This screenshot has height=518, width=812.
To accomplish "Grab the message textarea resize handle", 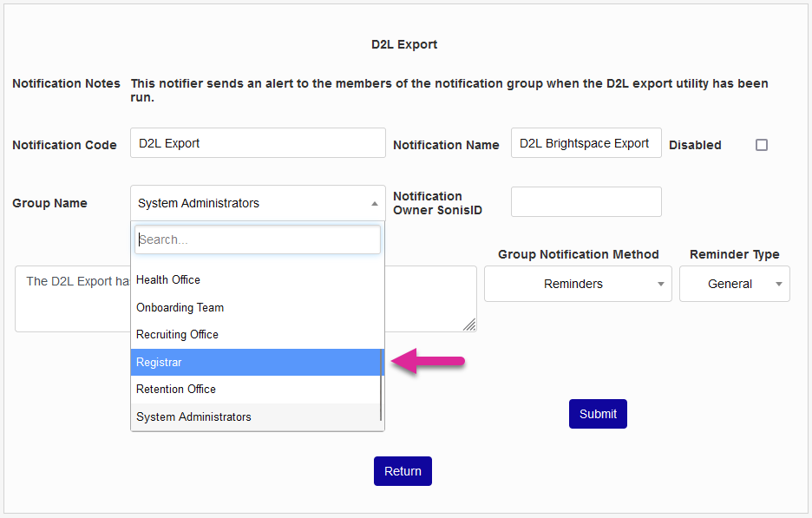I will 468,325.
